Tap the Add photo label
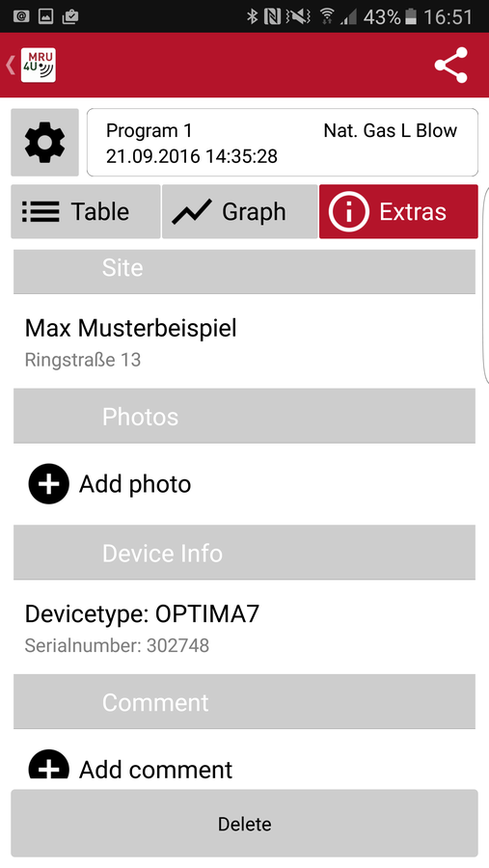Viewport: 489px width, 868px height. point(135,484)
